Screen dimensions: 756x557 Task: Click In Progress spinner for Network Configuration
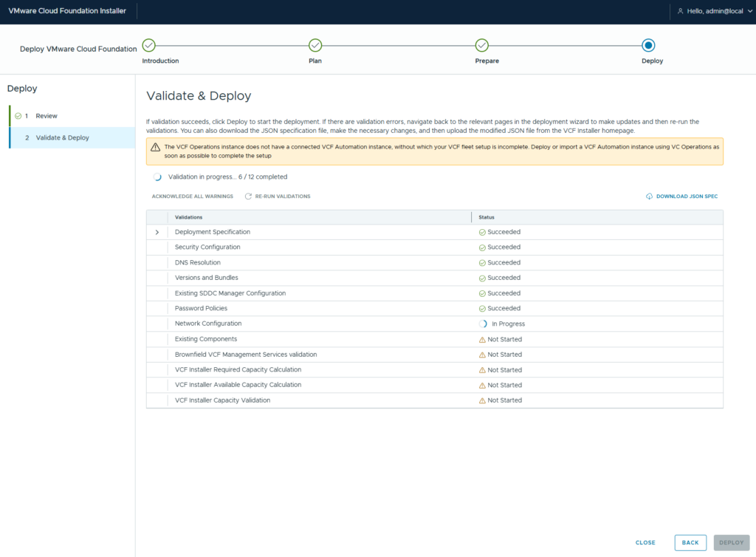(483, 324)
